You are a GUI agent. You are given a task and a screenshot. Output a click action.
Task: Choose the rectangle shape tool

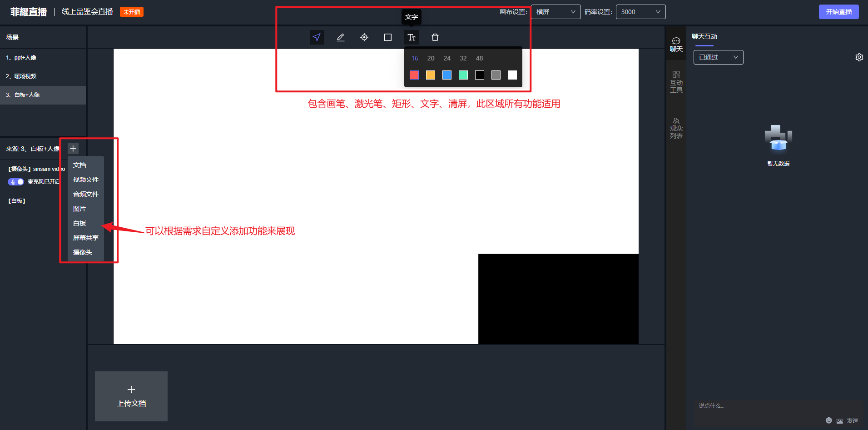tap(387, 37)
